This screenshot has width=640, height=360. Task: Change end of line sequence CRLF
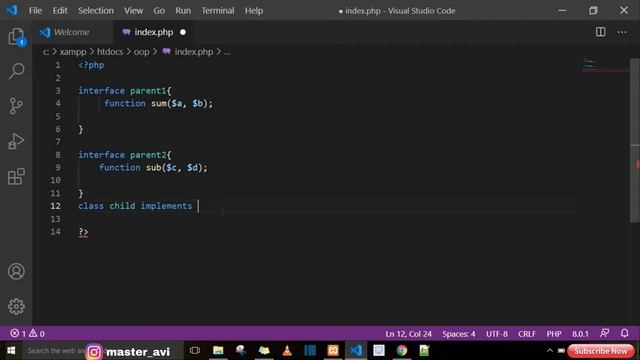(x=527, y=333)
